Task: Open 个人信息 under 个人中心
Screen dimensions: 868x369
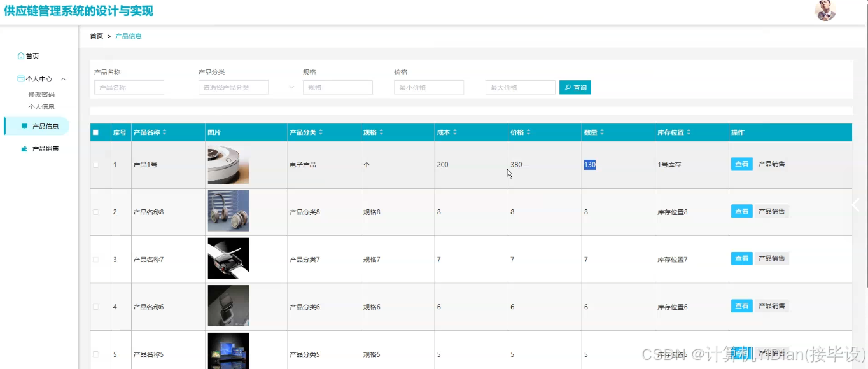Action: 41,107
